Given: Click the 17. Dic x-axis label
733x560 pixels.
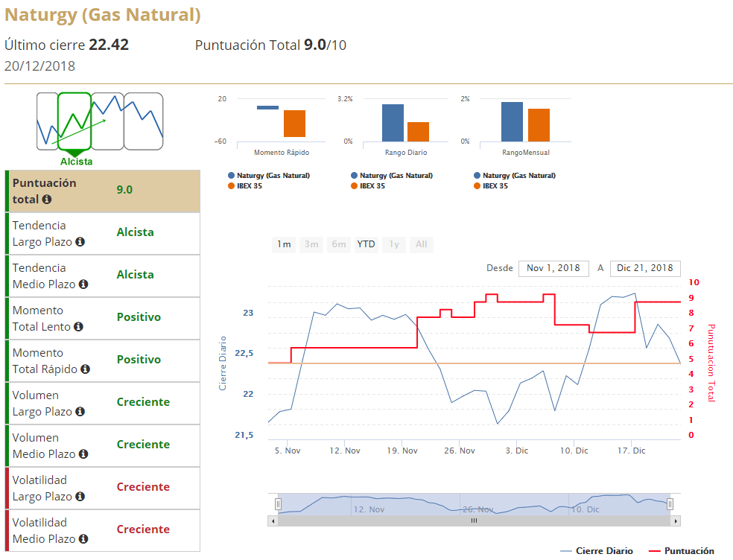Looking at the screenshot, I should (x=631, y=451).
